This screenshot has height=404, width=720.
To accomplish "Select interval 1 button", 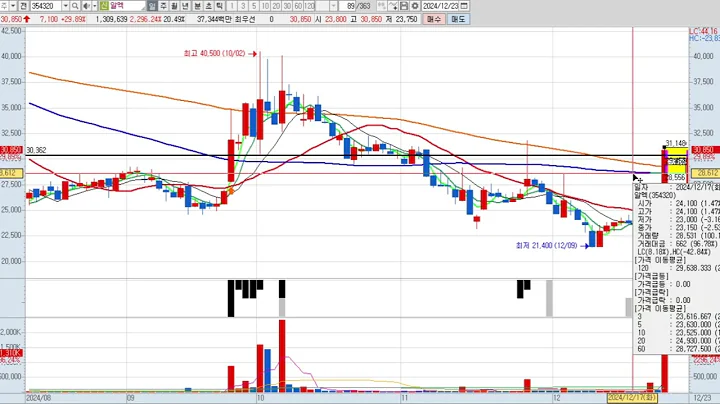I will click(x=232, y=6).
